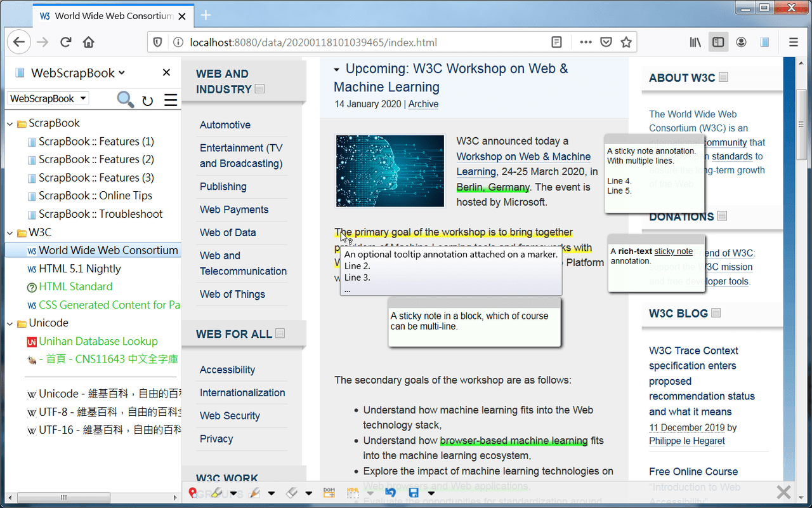Go to browser Home page
Image resolution: width=812 pixels, height=508 pixels.
(88, 43)
